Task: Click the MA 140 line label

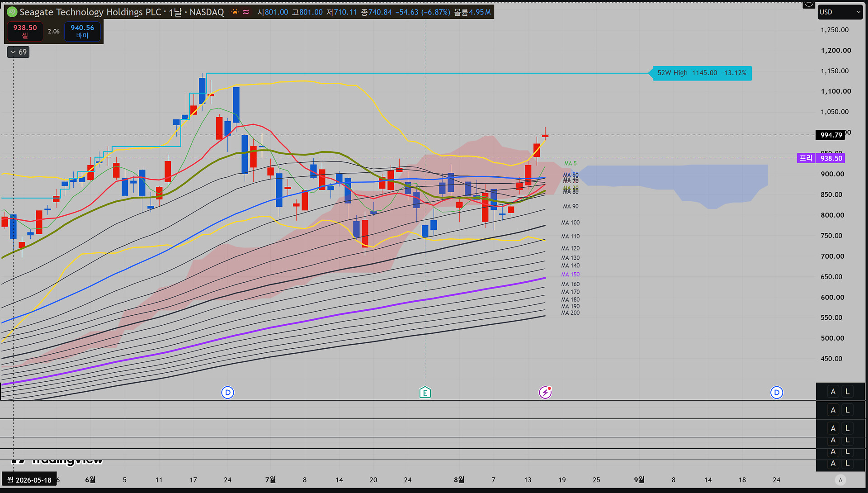Action: click(x=571, y=266)
